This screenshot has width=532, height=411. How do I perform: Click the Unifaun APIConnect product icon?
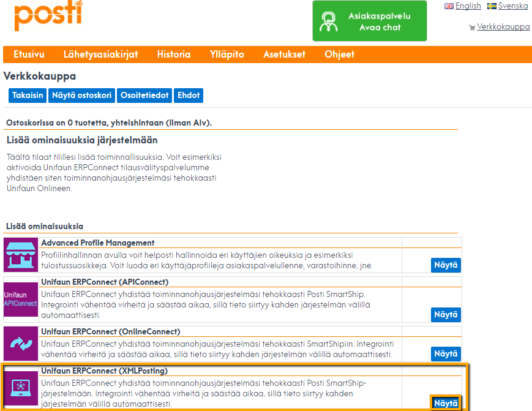click(21, 299)
